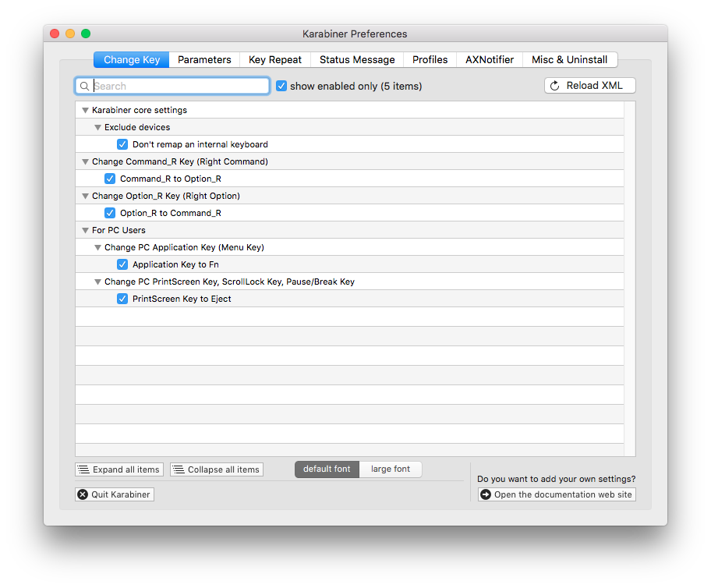Image resolution: width=711 pixels, height=588 pixels.
Task: Click the Reload XML button
Action: 590,86
